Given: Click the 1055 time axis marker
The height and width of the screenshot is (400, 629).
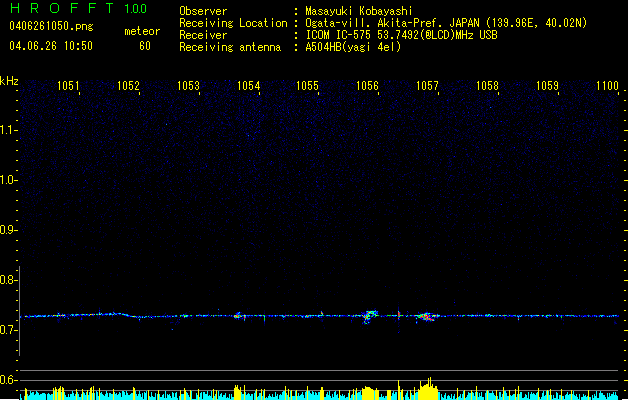Looking at the screenshot, I should pyautogui.click(x=307, y=86).
